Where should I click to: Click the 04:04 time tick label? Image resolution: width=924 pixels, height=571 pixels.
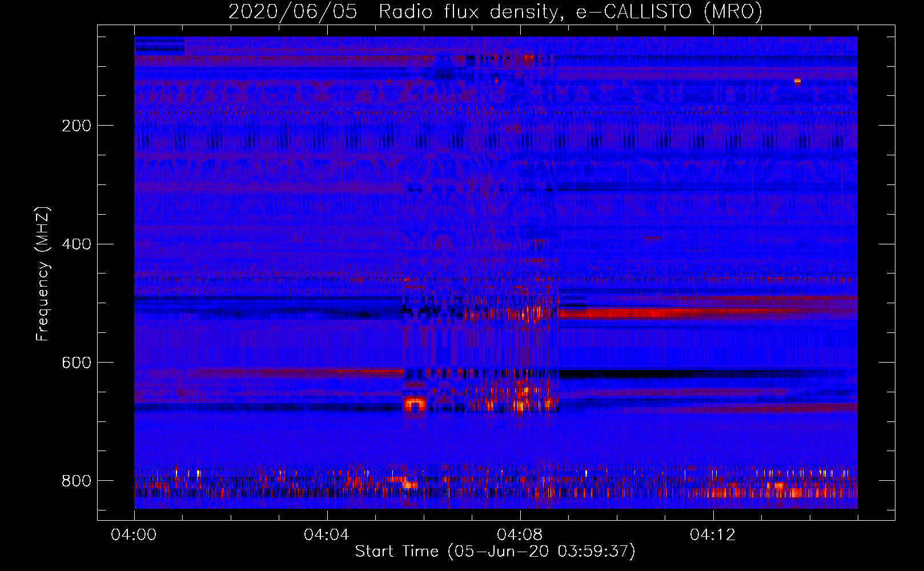(x=327, y=535)
